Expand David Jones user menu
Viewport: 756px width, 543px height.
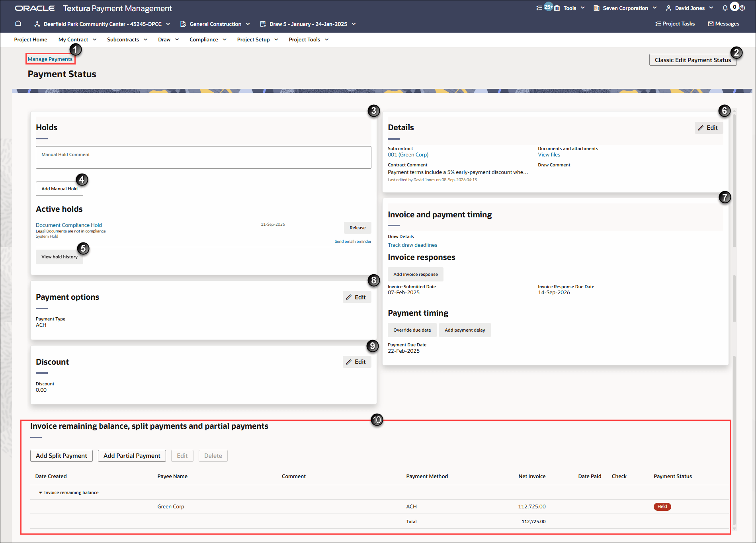tap(711, 8)
